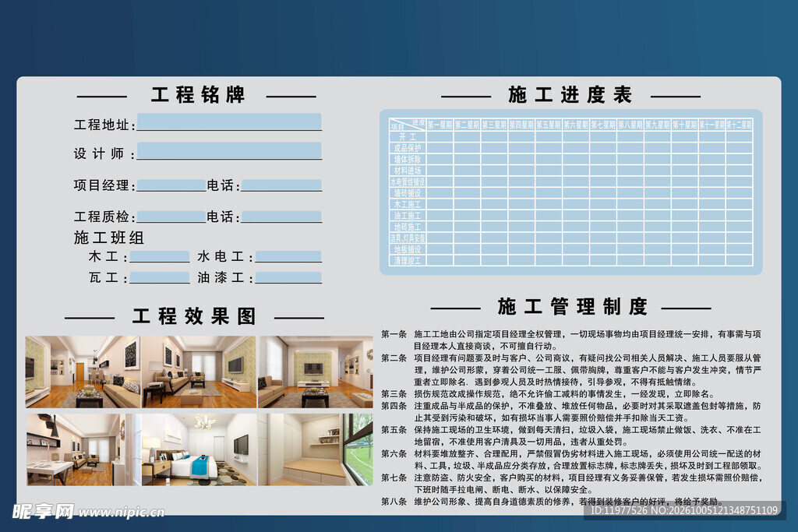
Task: Click the 墙砖铺设 row label
Action: tap(408, 193)
